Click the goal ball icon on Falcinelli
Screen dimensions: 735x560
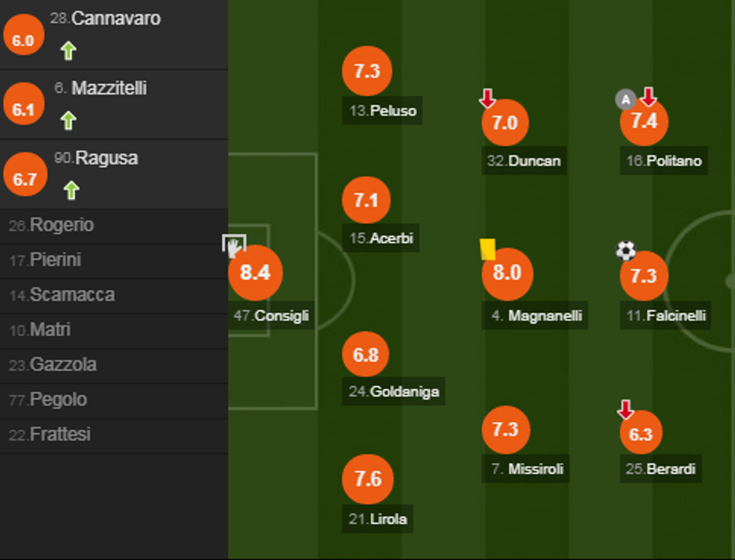626,250
